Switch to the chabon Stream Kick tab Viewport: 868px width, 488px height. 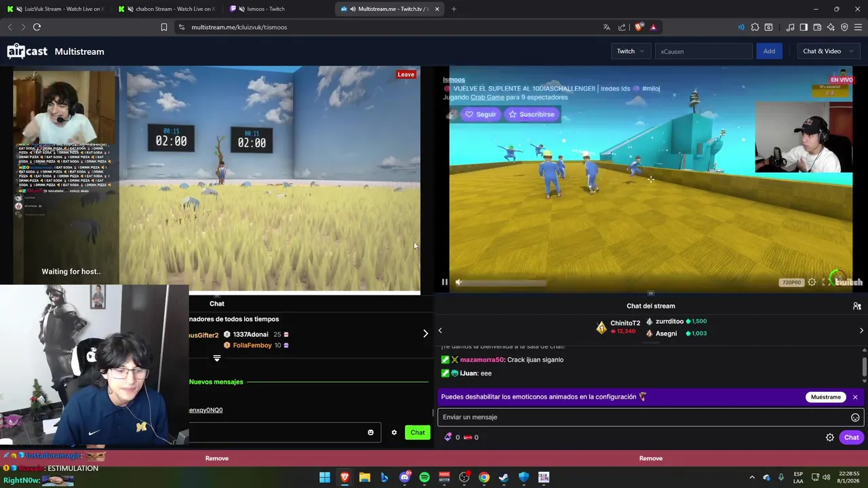click(167, 9)
